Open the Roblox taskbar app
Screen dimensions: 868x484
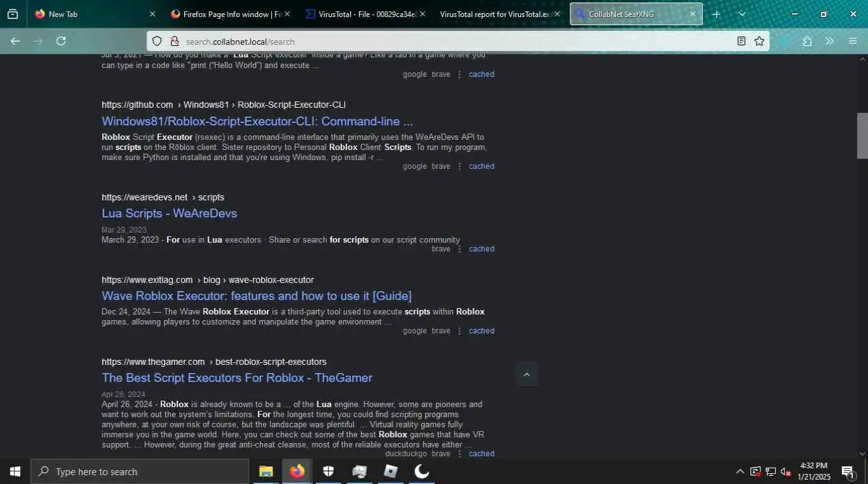click(x=390, y=471)
